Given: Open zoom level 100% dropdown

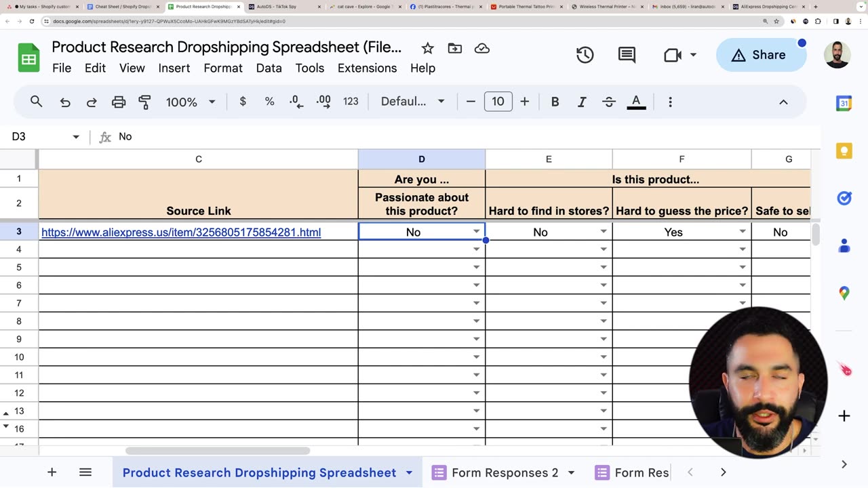Looking at the screenshot, I should tap(191, 102).
